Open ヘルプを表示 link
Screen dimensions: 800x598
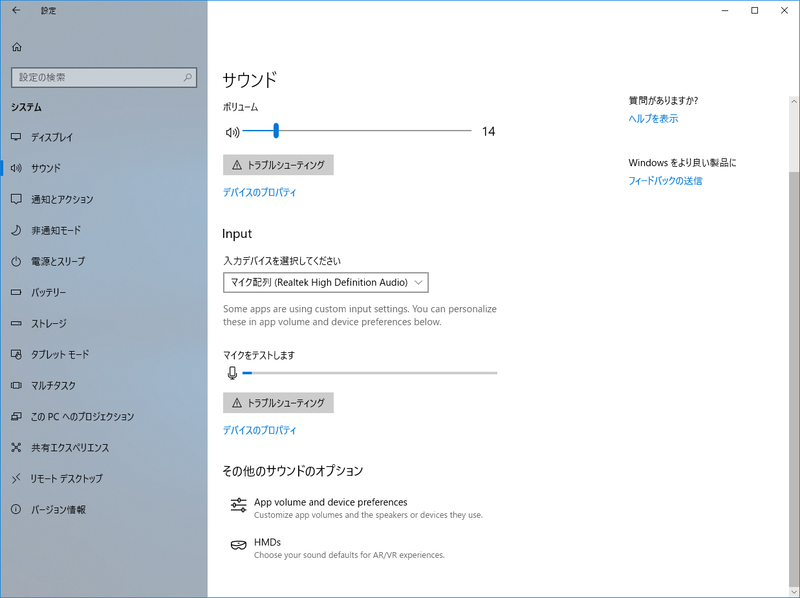point(653,118)
